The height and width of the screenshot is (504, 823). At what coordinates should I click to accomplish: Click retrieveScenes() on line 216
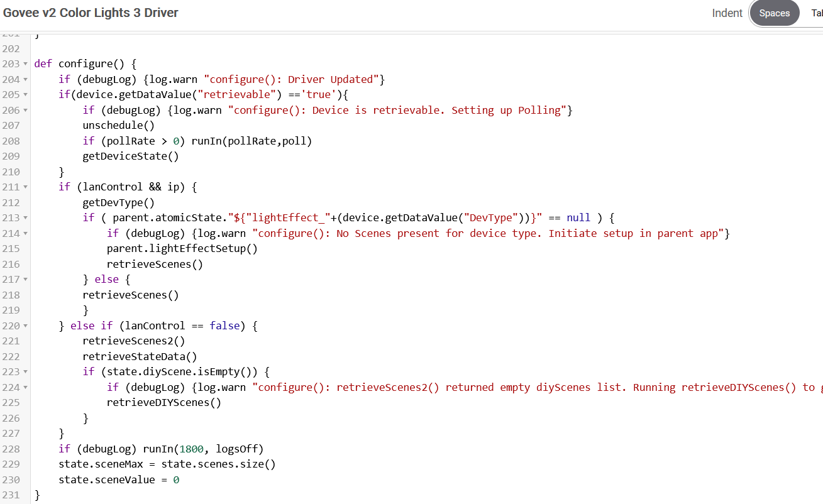[x=155, y=264]
